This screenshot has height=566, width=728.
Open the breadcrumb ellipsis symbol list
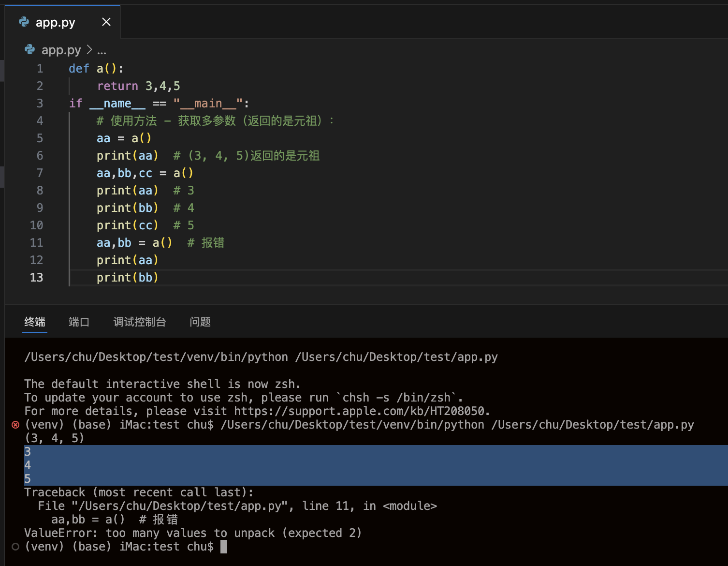click(x=102, y=50)
